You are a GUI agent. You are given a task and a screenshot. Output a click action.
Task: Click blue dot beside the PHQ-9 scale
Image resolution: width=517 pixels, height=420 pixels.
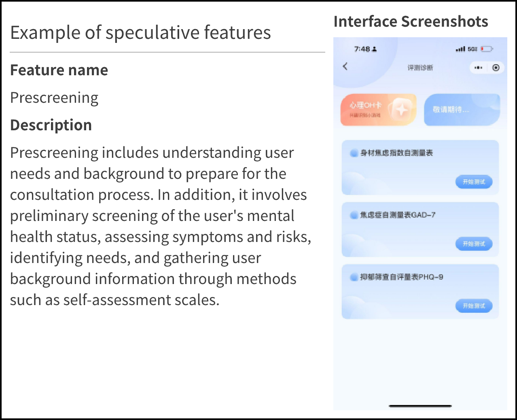[x=354, y=277]
